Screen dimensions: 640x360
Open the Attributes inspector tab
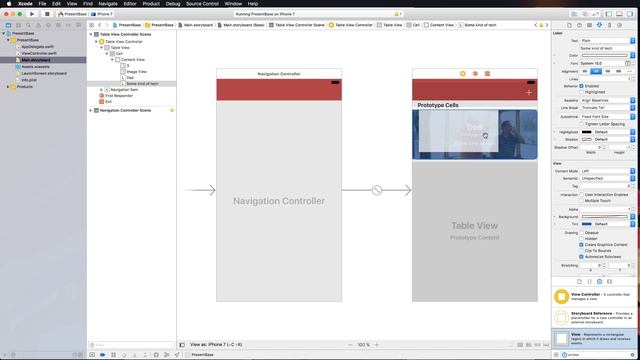(x=599, y=25)
